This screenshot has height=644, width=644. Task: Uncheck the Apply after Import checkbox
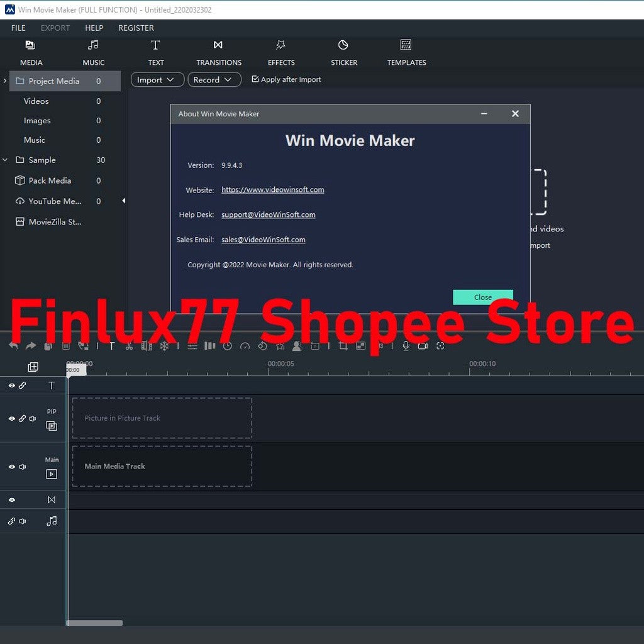pyautogui.click(x=255, y=79)
